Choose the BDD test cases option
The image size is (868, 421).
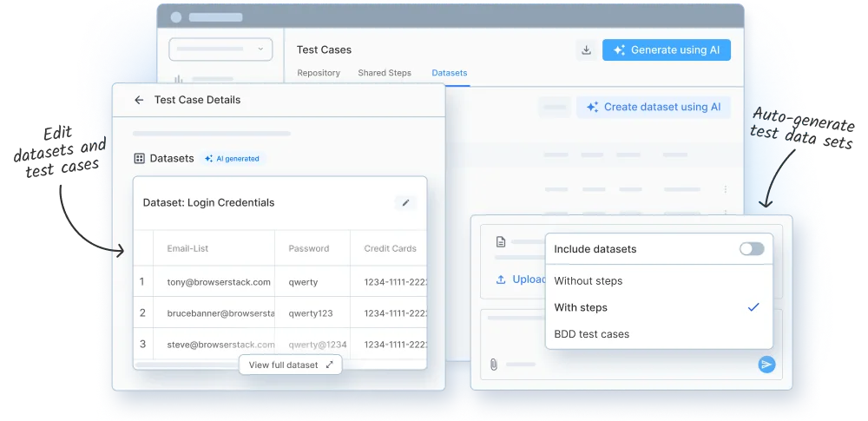tap(659, 334)
